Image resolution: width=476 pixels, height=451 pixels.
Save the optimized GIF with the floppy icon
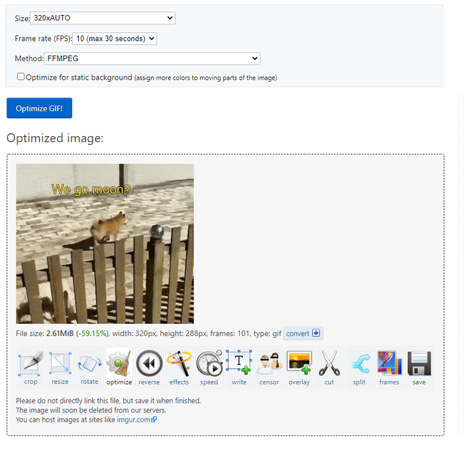point(420,367)
